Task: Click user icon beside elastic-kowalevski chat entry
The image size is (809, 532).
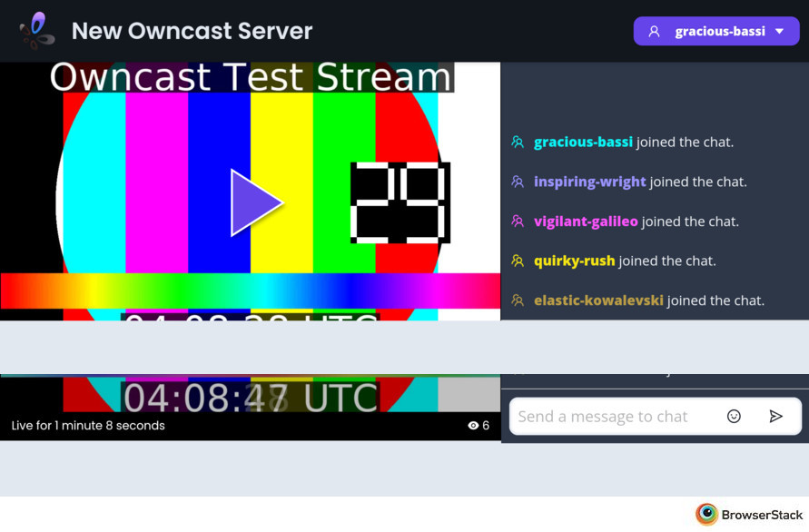Action: coord(518,300)
